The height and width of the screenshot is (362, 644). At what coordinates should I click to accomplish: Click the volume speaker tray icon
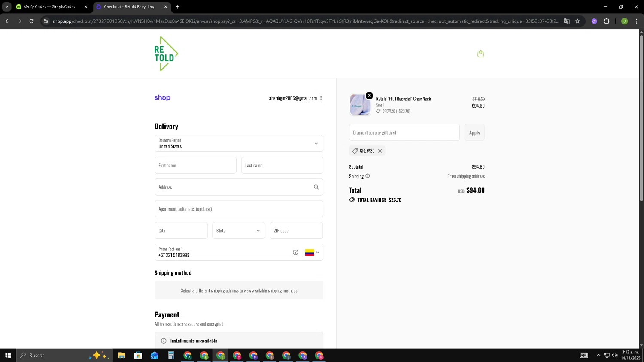615,355
